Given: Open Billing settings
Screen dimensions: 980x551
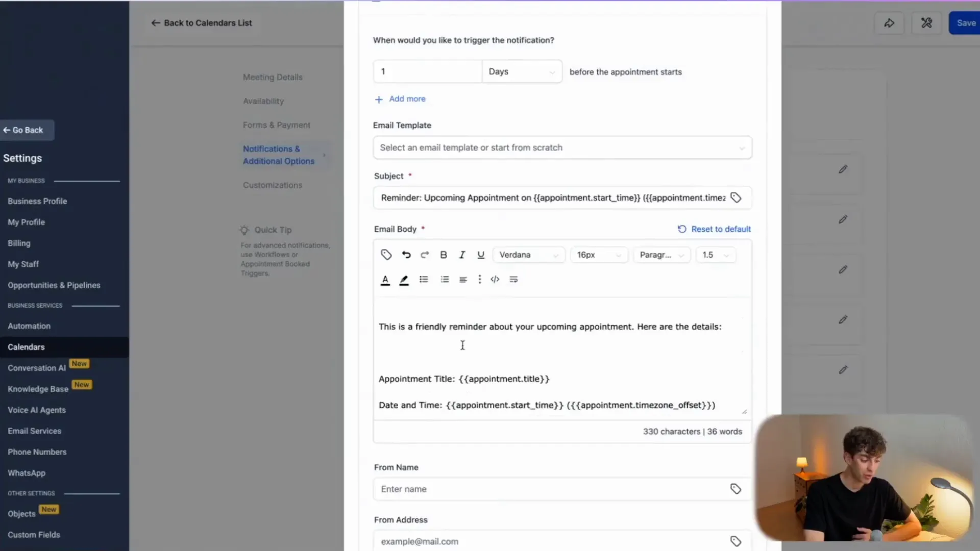Looking at the screenshot, I should coord(19,243).
